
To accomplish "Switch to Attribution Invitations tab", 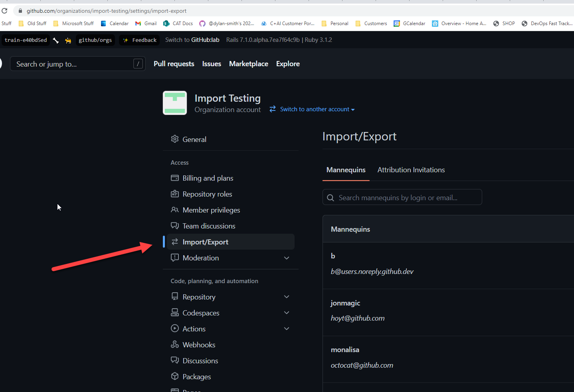I will point(411,170).
